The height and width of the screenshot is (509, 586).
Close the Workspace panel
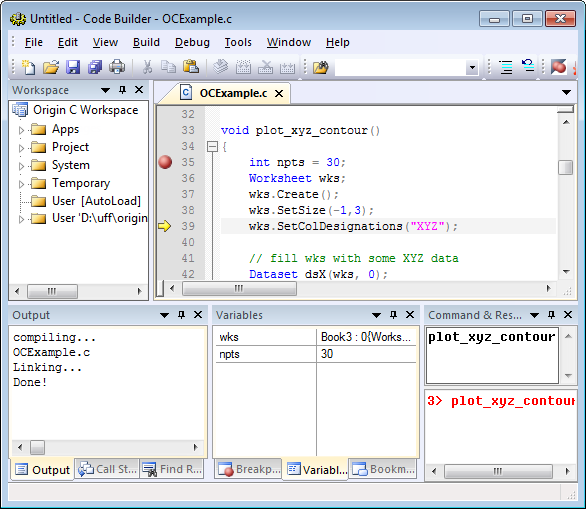139,90
